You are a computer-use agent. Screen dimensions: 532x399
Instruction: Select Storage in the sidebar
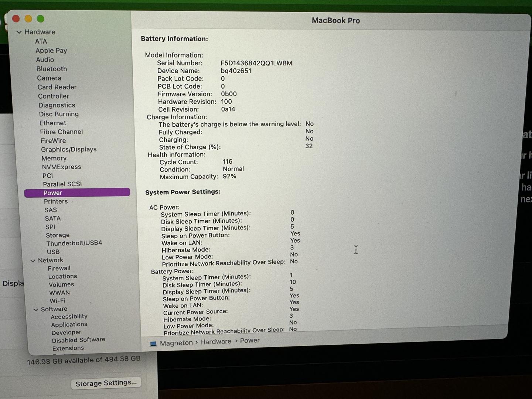pyautogui.click(x=58, y=235)
